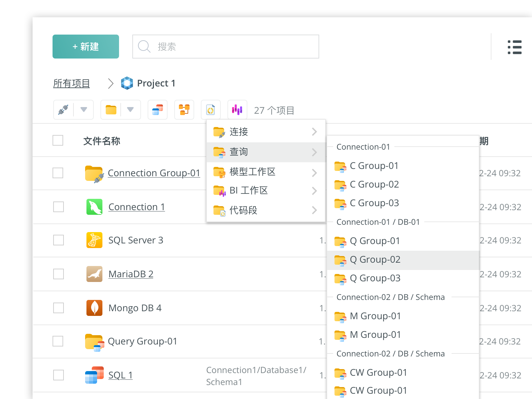Screen dimensions: 532x399
Task: Click the SQL Server 3 icon
Action: point(94,240)
